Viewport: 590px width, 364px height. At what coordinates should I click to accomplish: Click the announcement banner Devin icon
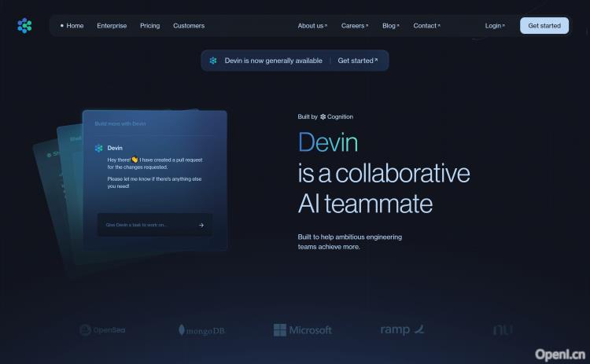[213, 61]
